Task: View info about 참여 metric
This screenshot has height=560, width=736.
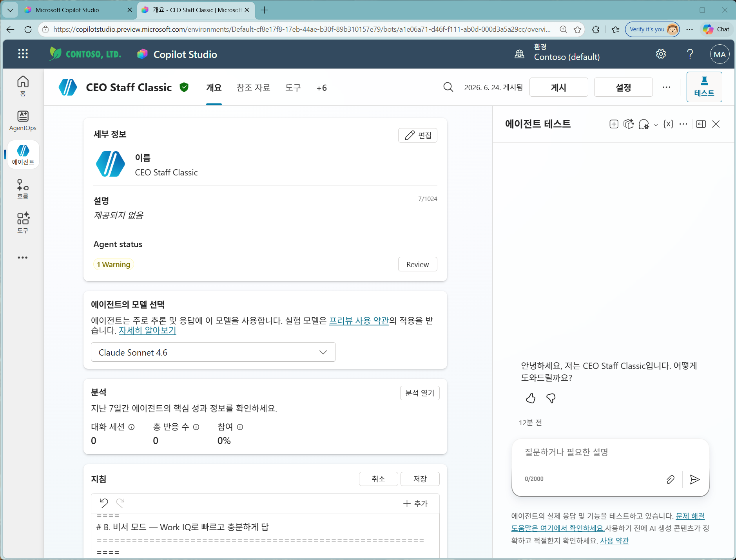Action: pos(240,427)
